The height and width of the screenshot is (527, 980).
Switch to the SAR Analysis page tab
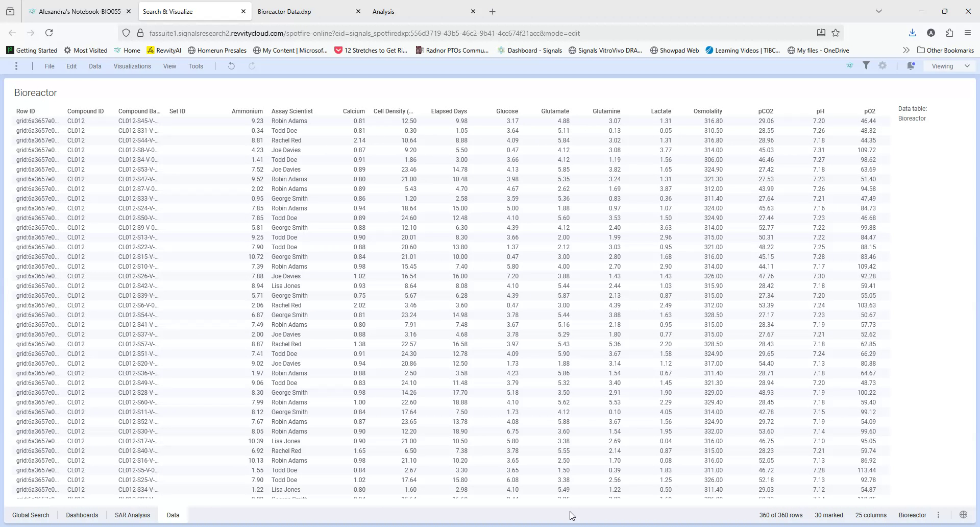(x=132, y=515)
